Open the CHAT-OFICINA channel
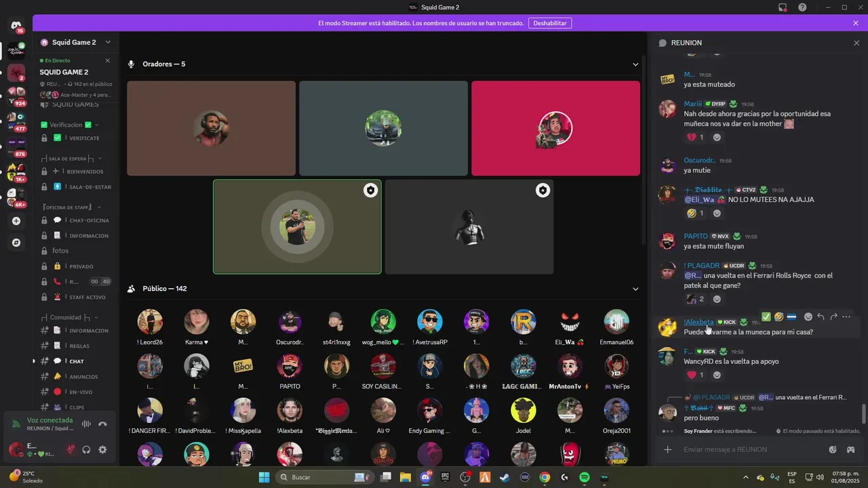This screenshot has width=868, height=488. click(76, 220)
